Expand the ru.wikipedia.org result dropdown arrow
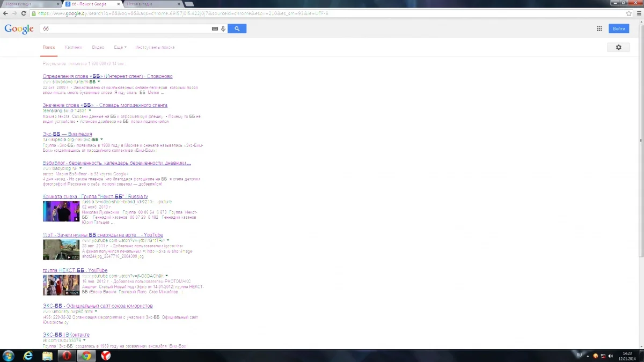The width and height of the screenshot is (644, 362). pyautogui.click(x=101, y=139)
